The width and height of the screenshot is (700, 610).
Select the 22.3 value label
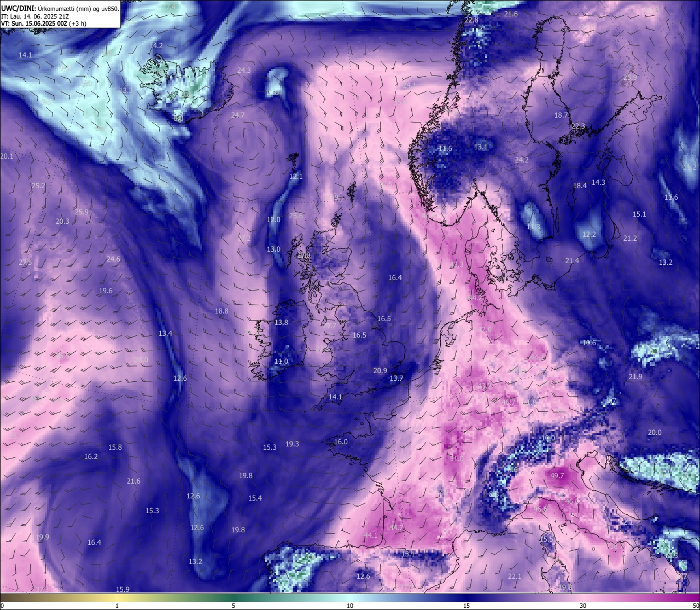tap(578, 126)
